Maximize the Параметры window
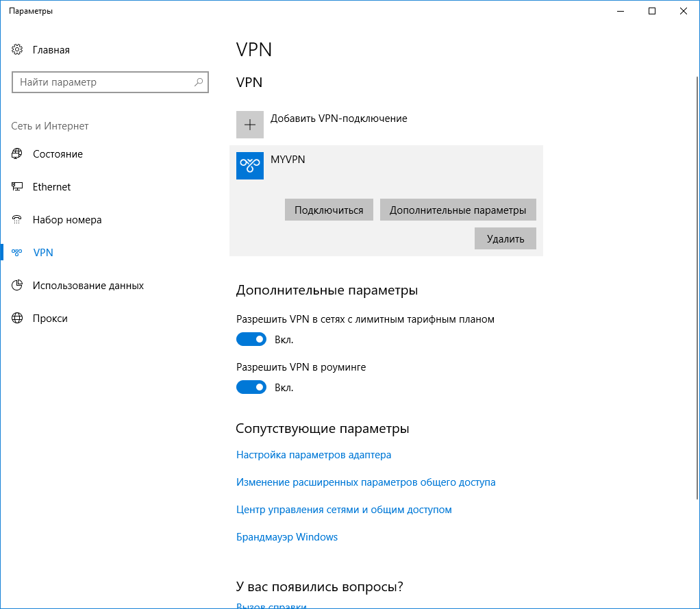The image size is (700, 609). click(652, 11)
